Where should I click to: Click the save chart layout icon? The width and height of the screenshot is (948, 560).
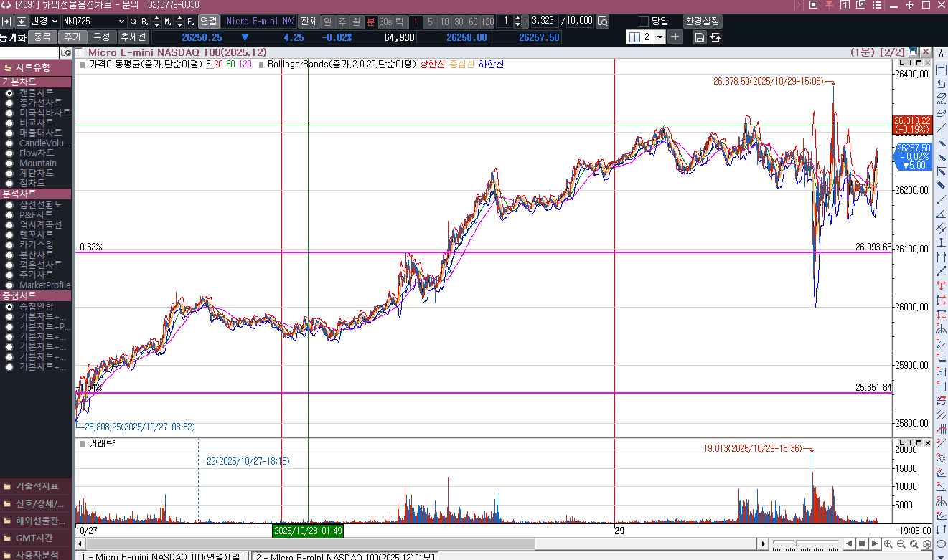pyautogui.click(x=699, y=37)
